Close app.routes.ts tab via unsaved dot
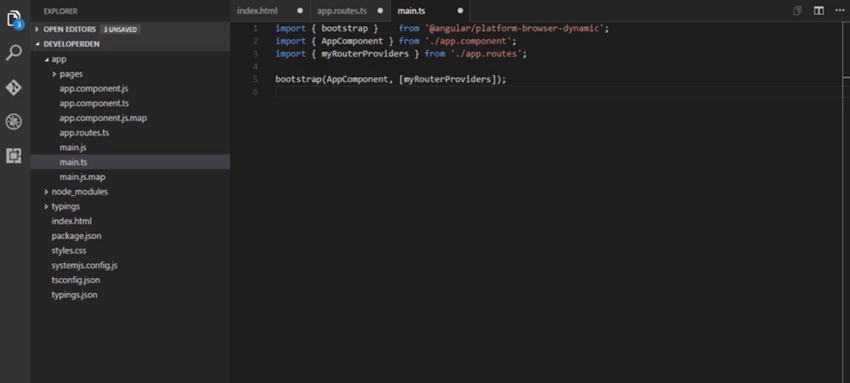This screenshot has height=383, width=850. (380, 11)
